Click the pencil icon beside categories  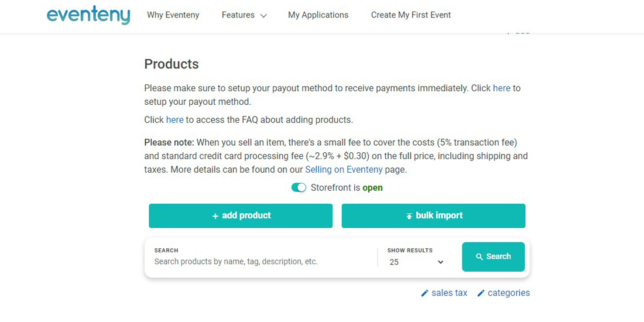481,293
